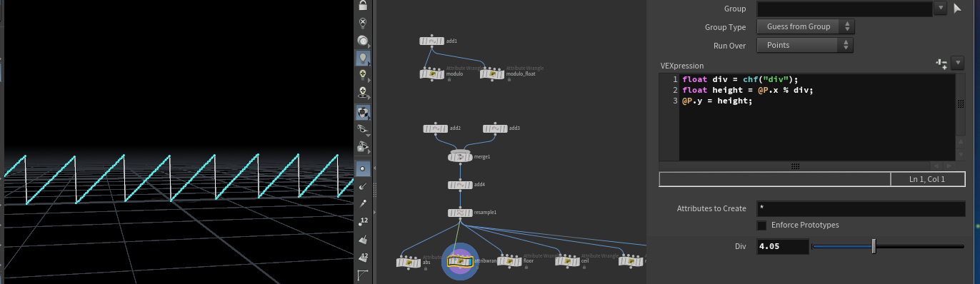Select the resample1 node
Image resolution: width=980 pixels, height=284 pixels.
[x=461, y=213]
